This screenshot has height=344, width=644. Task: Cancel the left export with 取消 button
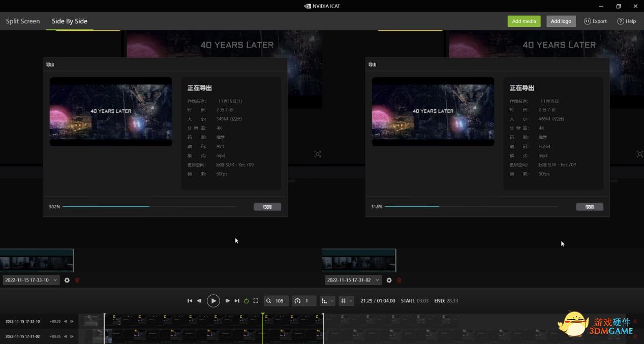[x=267, y=206]
